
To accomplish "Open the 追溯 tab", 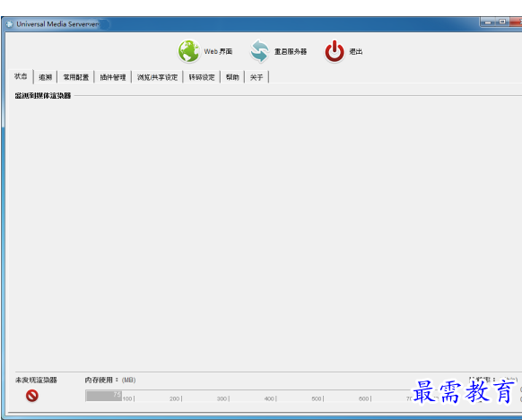I will point(45,77).
